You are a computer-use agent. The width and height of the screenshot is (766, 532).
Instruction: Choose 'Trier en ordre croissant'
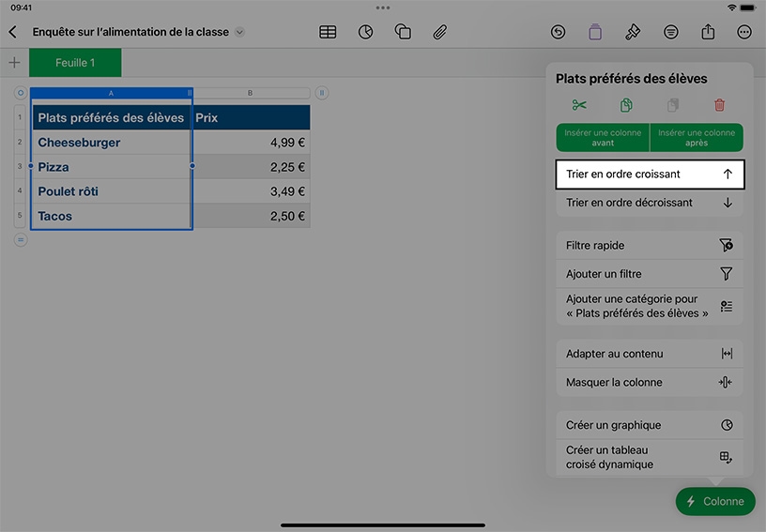pos(650,175)
